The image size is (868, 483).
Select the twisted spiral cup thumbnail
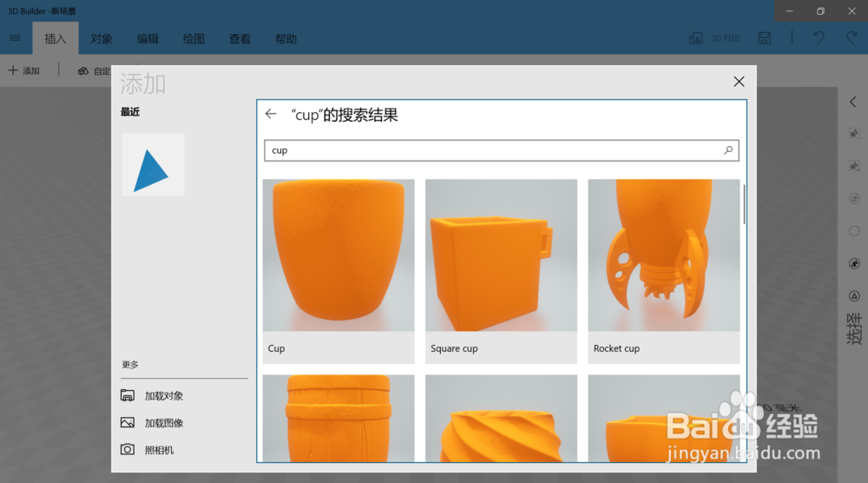click(x=501, y=418)
